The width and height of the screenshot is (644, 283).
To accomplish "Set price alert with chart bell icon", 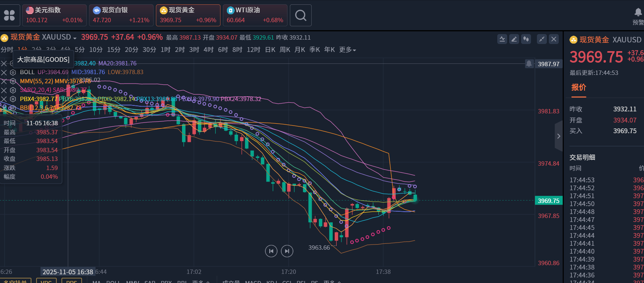I will [x=529, y=63].
